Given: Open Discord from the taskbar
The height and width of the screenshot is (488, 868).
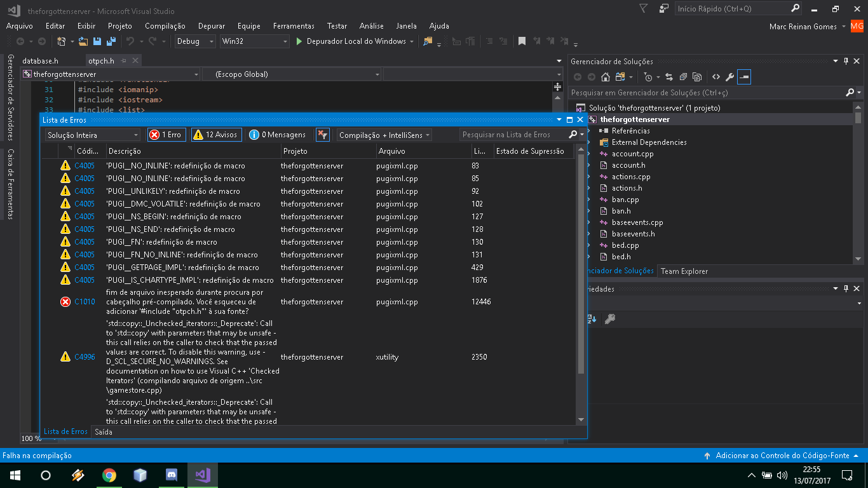Looking at the screenshot, I should (x=171, y=475).
